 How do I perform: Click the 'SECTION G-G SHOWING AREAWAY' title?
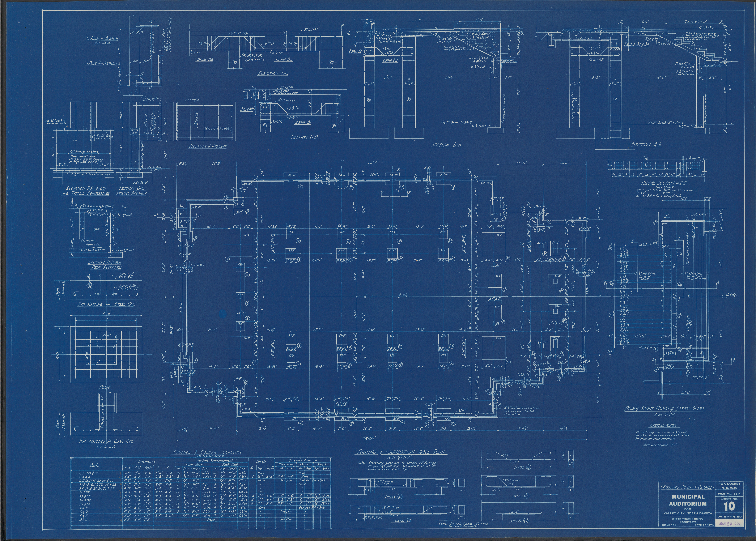tap(131, 191)
